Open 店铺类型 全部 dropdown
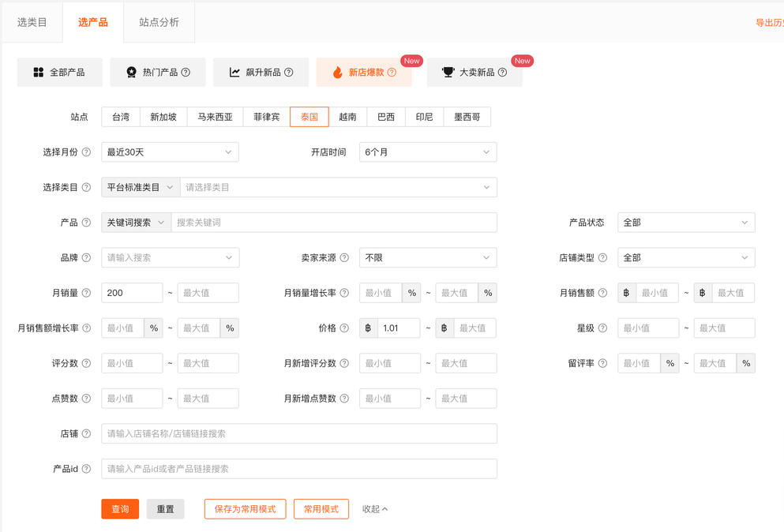784x532 pixels. pyautogui.click(x=686, y=257)
